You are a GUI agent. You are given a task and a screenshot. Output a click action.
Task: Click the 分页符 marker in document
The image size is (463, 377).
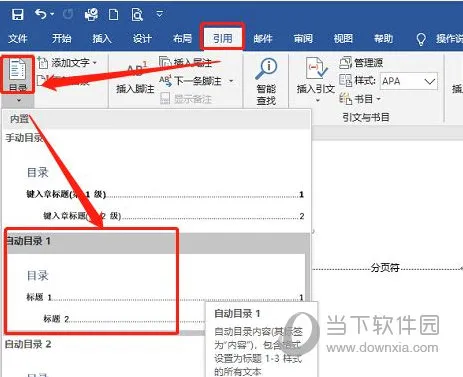385,268
